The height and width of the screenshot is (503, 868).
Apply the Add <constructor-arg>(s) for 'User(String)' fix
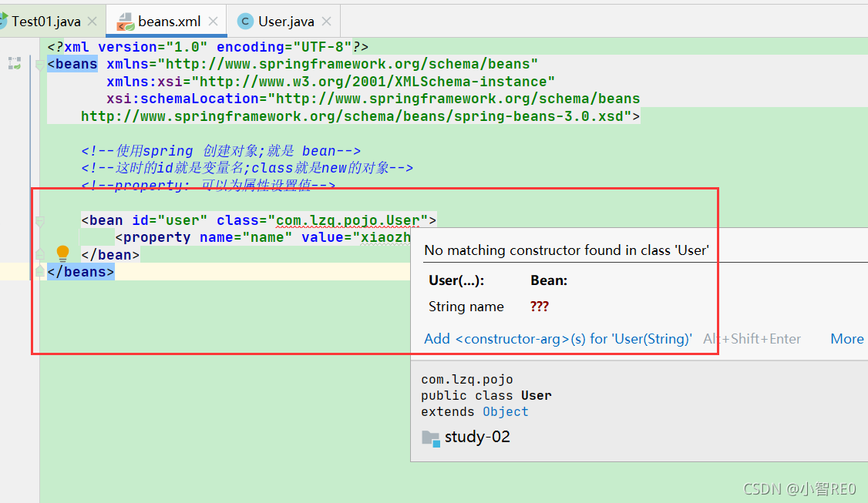point(557,339)
